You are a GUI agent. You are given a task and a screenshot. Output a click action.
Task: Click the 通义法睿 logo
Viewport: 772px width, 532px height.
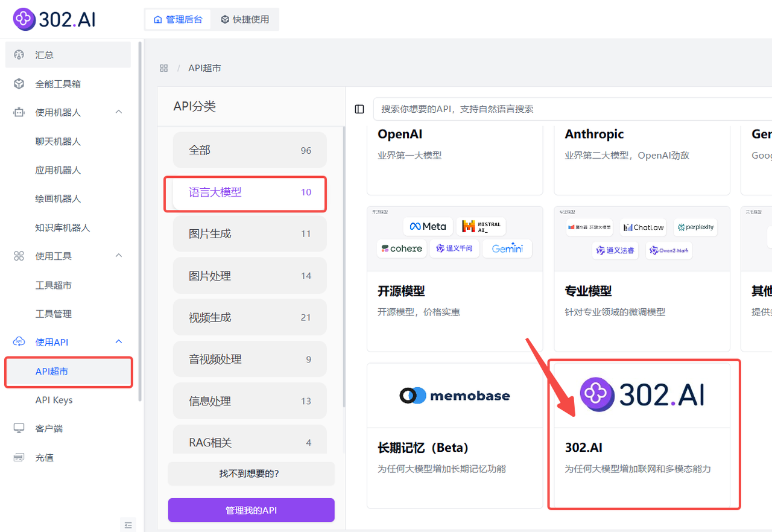pos(615,250)
